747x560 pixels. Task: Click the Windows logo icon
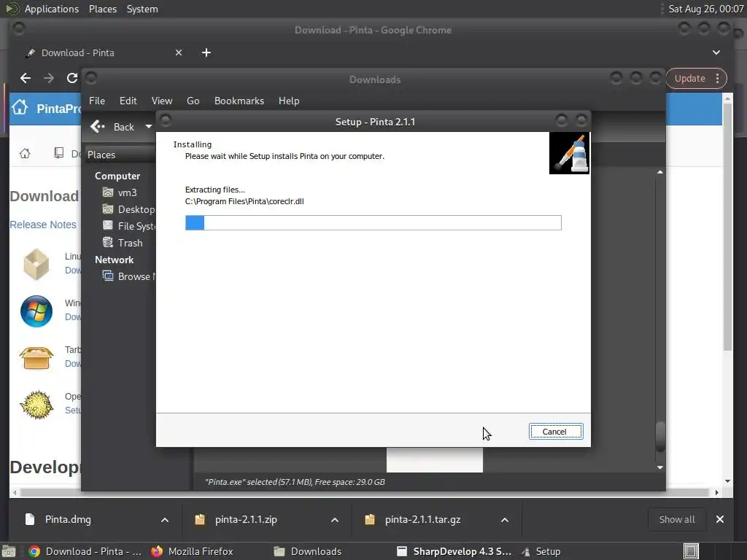pyautogui.click(x=36, y=311)
